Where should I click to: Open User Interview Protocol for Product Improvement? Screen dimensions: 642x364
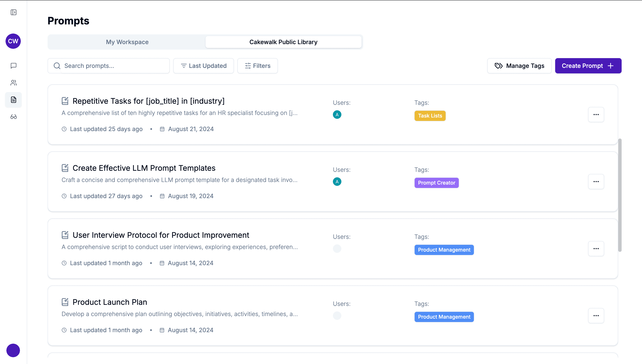pyautogui.click(x=161, y=235)
